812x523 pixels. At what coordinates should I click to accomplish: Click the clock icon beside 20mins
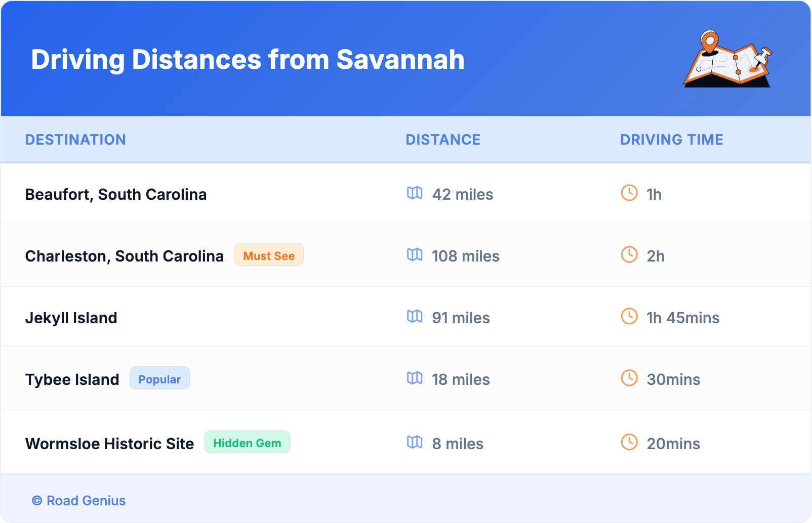tap(629, 443)
